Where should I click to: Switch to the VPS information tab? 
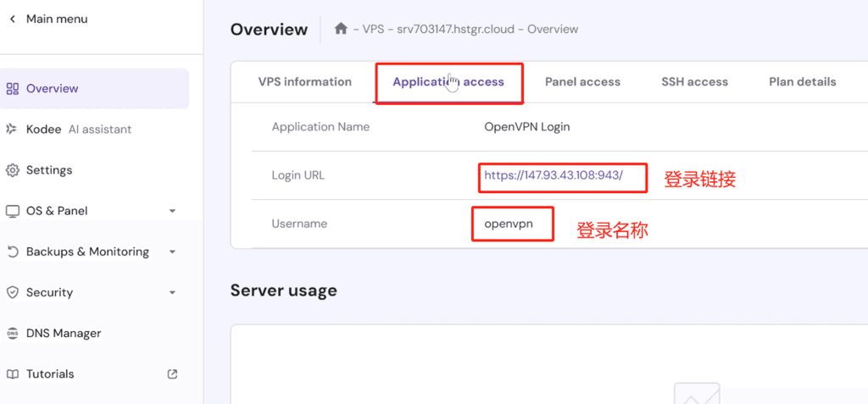(x=304, y=82)
